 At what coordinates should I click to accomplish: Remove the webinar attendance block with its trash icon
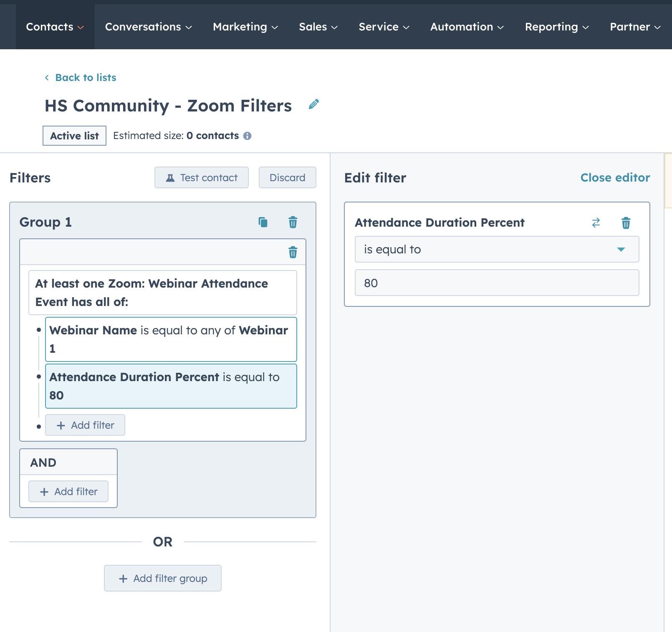(293, 252)
